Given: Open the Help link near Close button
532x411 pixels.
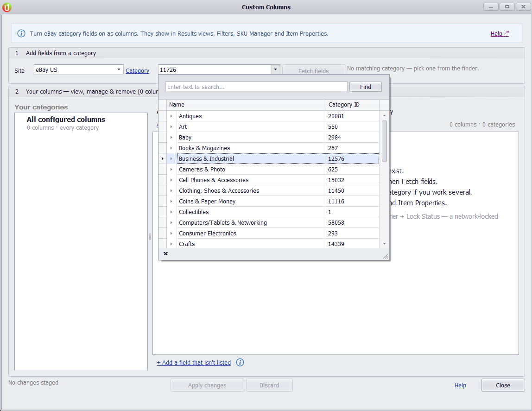Looking at the screenshot, I should point(460,385).
